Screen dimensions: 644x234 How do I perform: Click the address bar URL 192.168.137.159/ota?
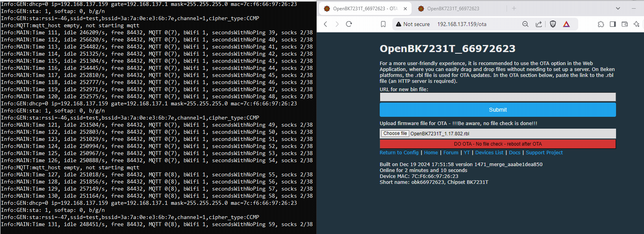462,24
